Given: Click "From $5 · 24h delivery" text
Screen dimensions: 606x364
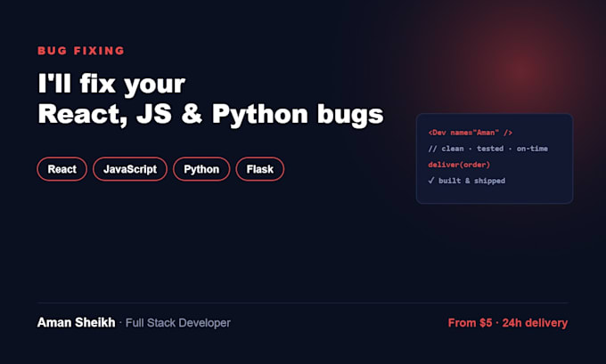Looking at the screenshot, I should pyautogui.click(x=508, y=323).
